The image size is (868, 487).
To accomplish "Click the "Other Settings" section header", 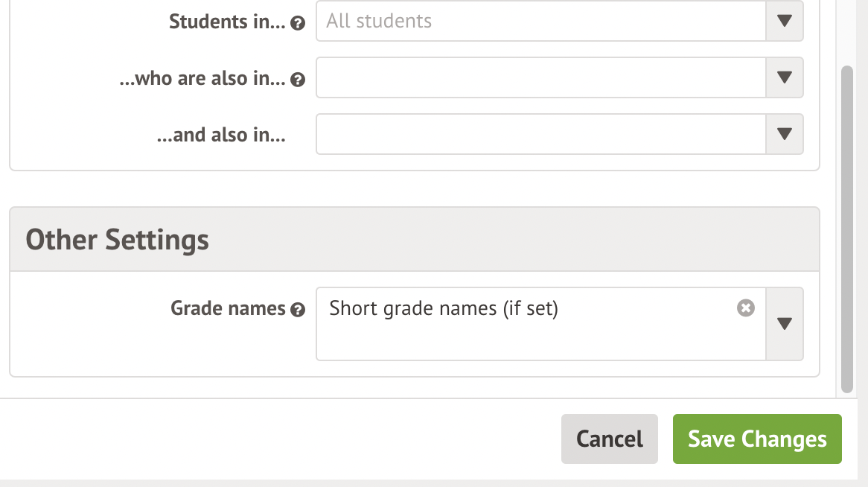I will click(x=117, y=240).
